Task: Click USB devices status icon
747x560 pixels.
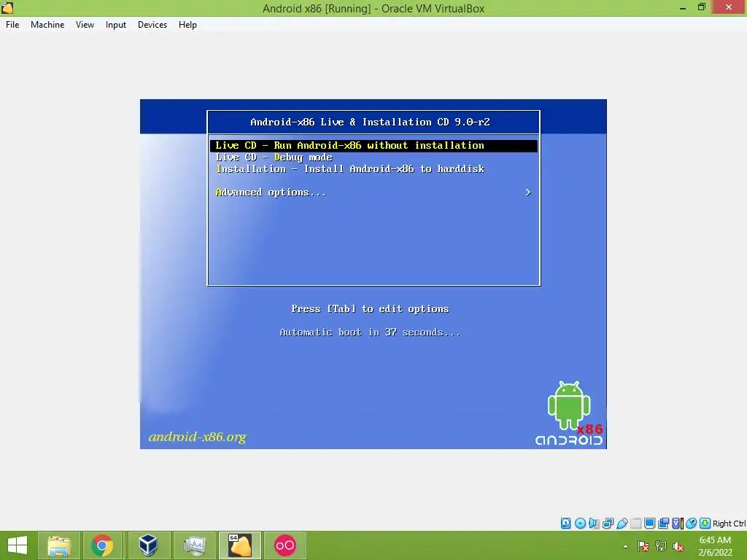Action: [622, 524]
